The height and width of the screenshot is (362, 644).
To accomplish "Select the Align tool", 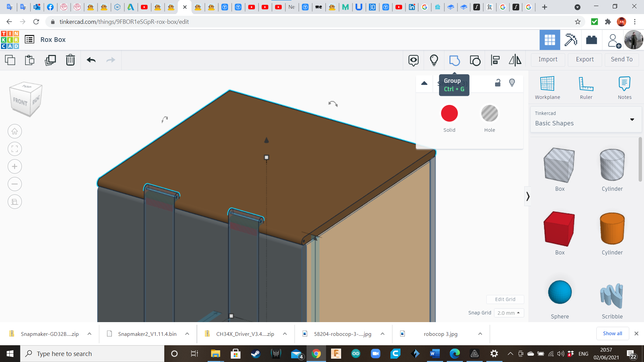I will tap(495, 60).
